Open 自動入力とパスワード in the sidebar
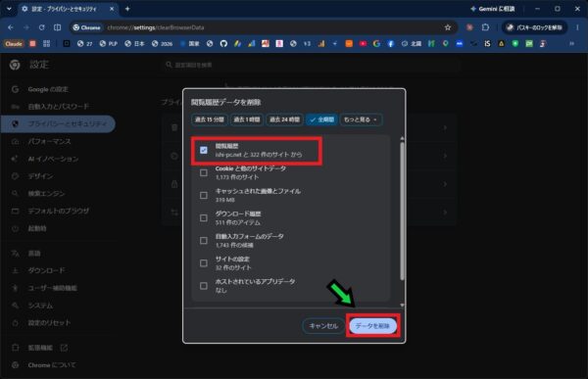This screenshot has width=588, height=379. click(59, 107)
